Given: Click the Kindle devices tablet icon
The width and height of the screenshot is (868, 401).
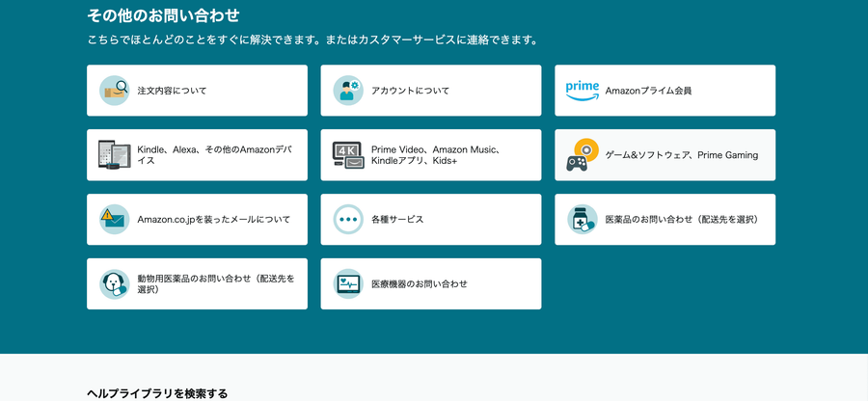Looking at the screenshot, I should coord(114,155).
